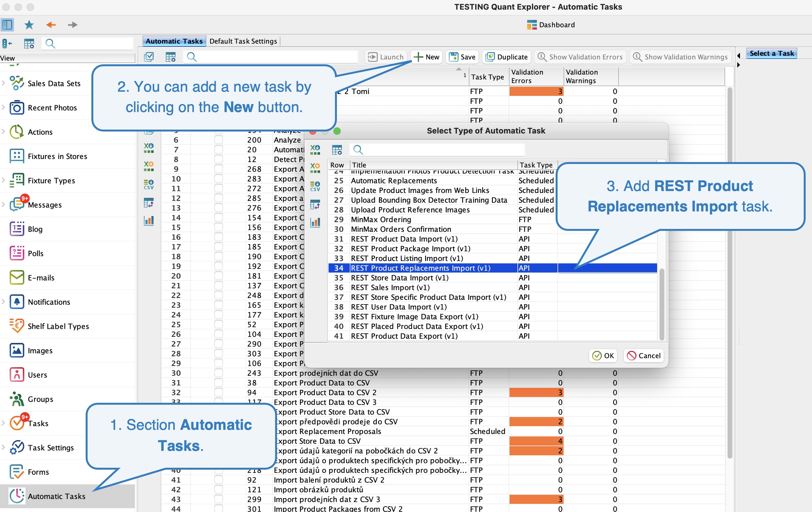Screen dimensions: 812x512
Task: Tick the checkbox in row 28
Action: point(218,353)
